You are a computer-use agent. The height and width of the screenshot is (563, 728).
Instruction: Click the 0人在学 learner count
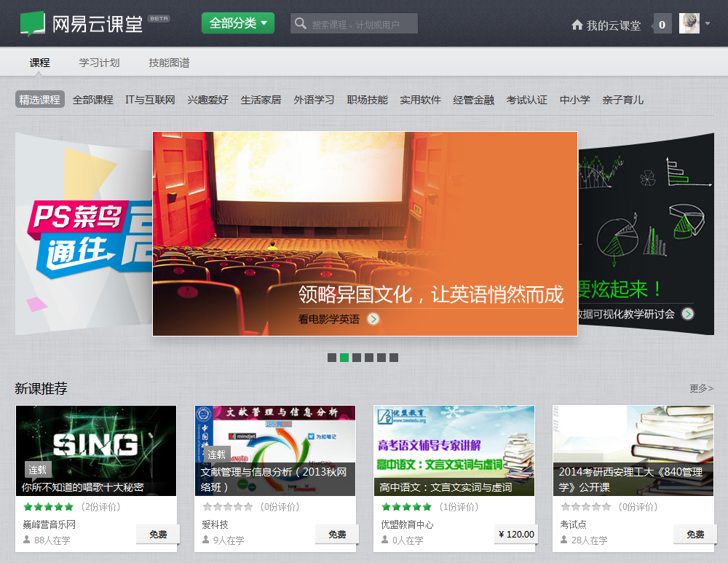coord(408,540)
